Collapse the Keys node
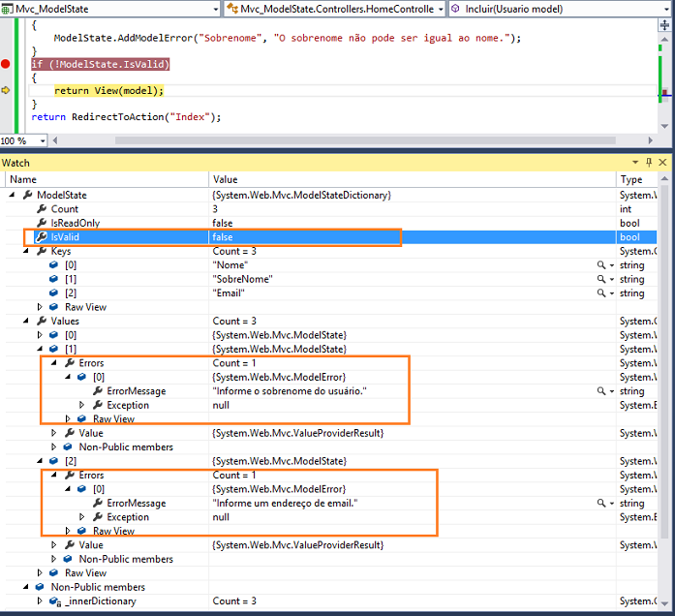675x616 pixels. 26,252
